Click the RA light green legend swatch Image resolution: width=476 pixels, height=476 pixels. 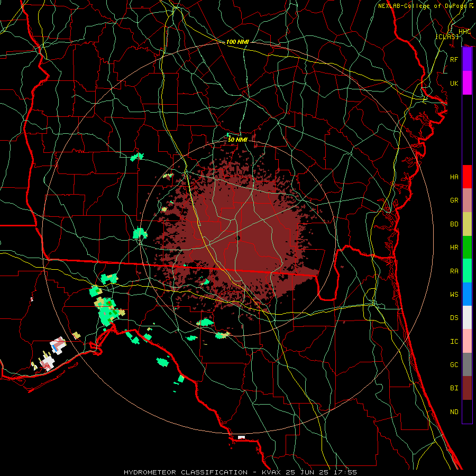(467, 271)
